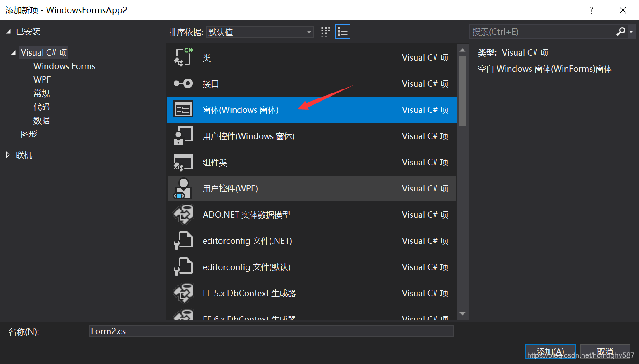Switch to medium icons grid view
Image resolution: width=639 pixels, height=364 pixels.
[326, 32]
